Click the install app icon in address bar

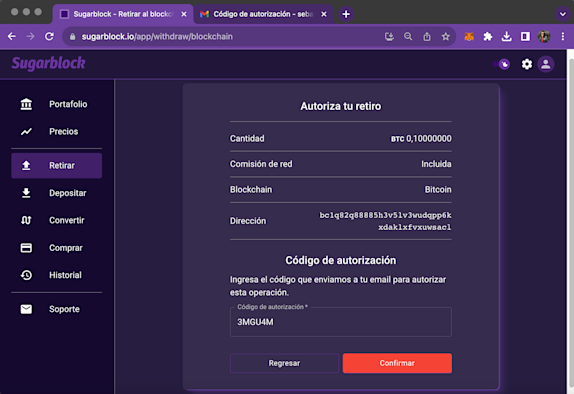(389, 36)
